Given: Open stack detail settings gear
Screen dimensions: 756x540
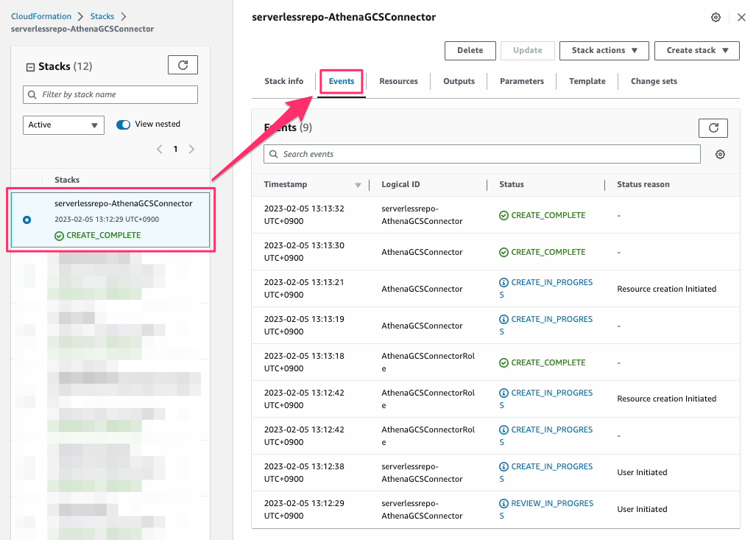Looking at the screenshot, I should (716, 18).
